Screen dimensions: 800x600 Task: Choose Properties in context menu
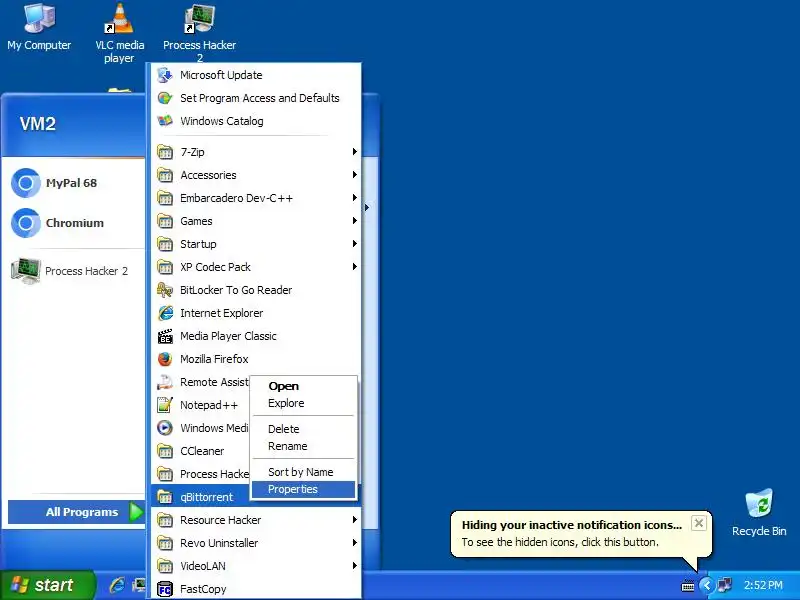(x=304, y=489)
